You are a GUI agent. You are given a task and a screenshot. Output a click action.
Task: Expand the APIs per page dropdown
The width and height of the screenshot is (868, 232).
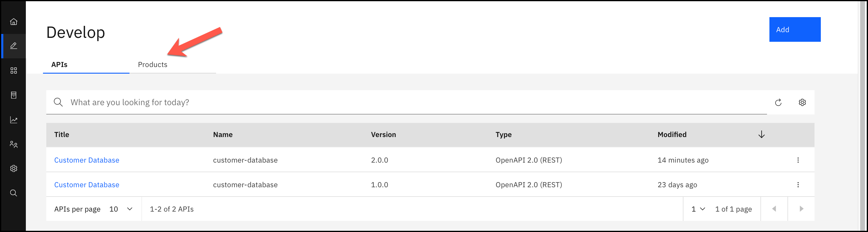[x=121, y=209]
